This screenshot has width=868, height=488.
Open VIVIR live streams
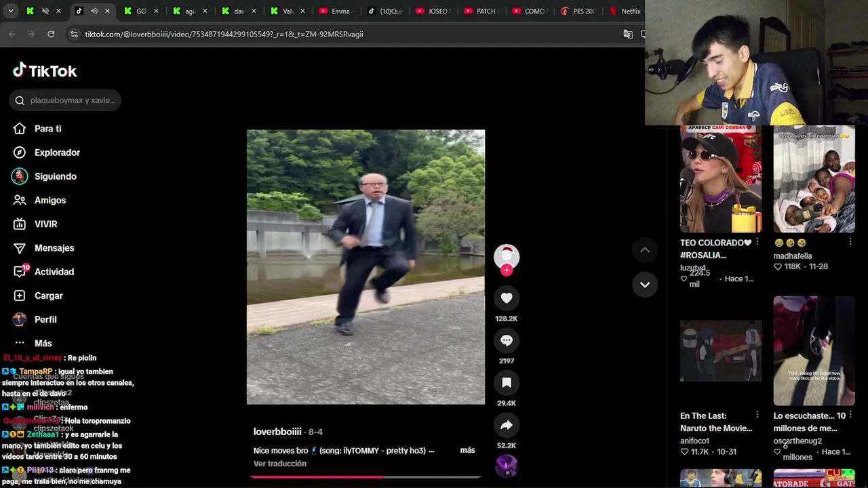(x=45, y=224)
